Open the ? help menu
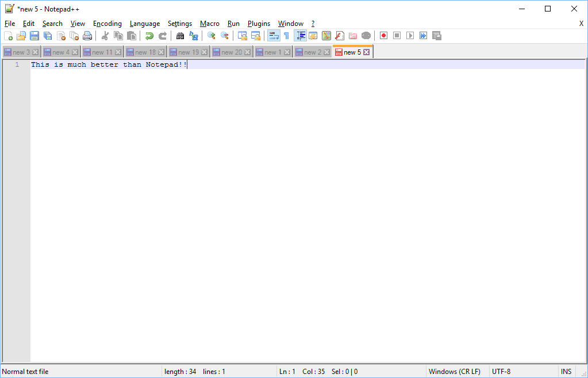 [313, 24]
